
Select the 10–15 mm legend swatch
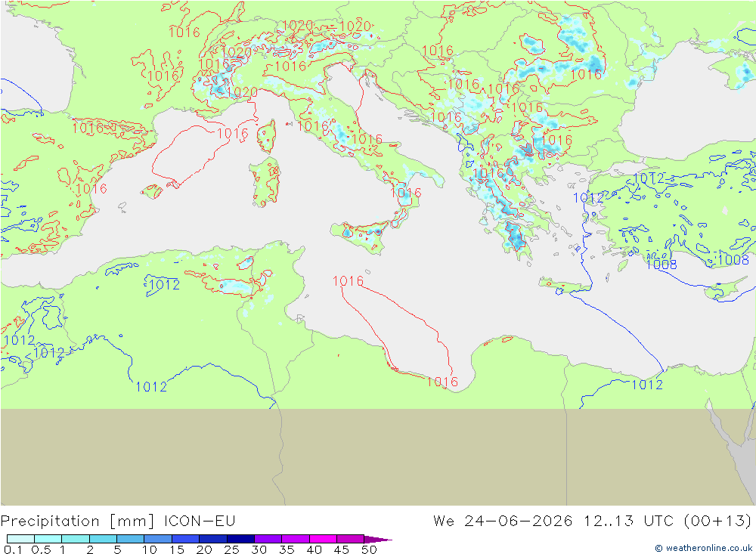[158, 539]
